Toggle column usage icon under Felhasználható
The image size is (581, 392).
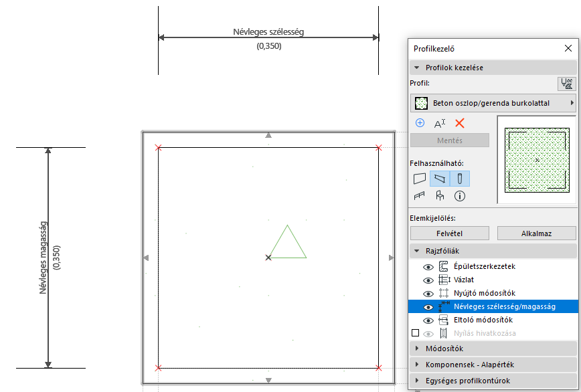click(460, 179)
